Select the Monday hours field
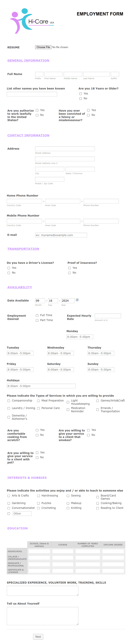Screen dimensions: 132x644 tap(80, 337)
